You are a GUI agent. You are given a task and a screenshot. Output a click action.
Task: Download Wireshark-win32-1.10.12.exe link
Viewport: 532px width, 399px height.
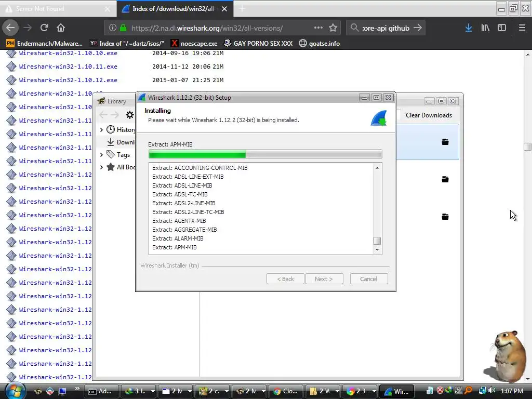[x=68, y=80]
